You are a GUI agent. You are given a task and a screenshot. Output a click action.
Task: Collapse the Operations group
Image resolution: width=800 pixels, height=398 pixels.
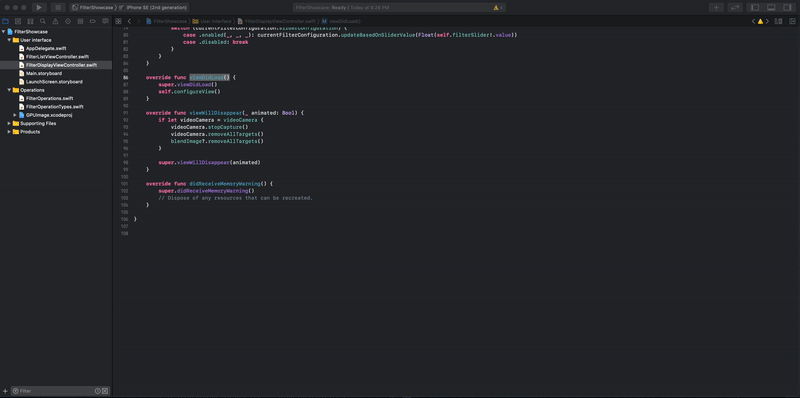coord(9,90)
